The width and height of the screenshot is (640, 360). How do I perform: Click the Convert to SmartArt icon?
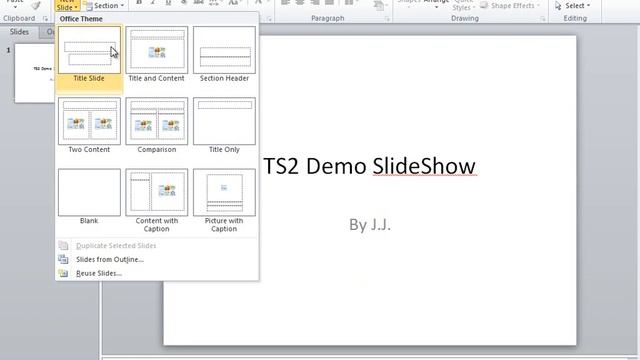tap(378, 5)
